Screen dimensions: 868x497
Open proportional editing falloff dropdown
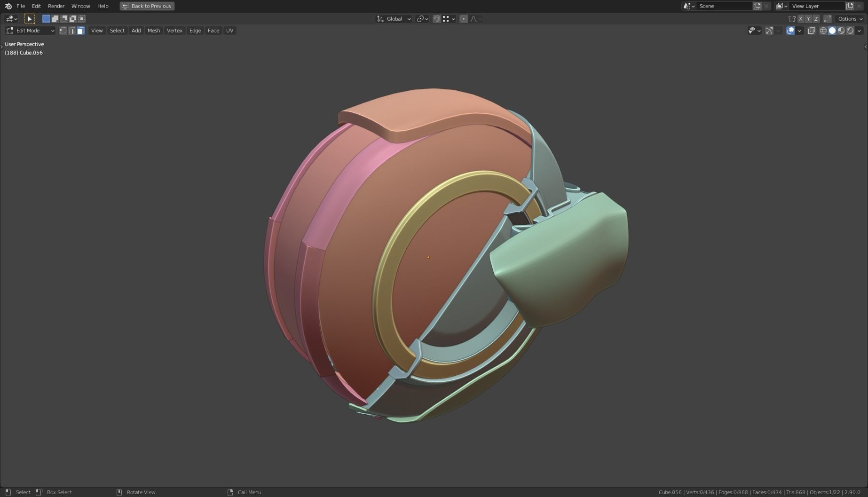pyautogui.click(x=476, y=19)
